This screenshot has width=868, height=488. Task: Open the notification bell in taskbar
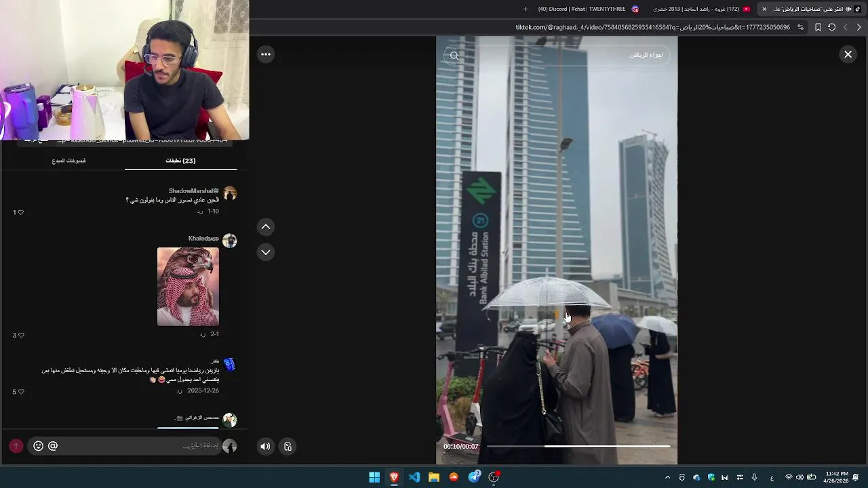(x=856, y=477)
